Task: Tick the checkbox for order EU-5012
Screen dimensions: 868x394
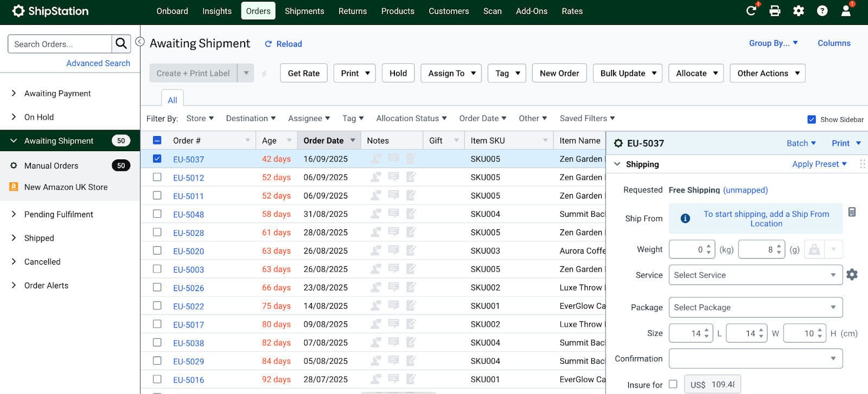Action: (157, 177)
